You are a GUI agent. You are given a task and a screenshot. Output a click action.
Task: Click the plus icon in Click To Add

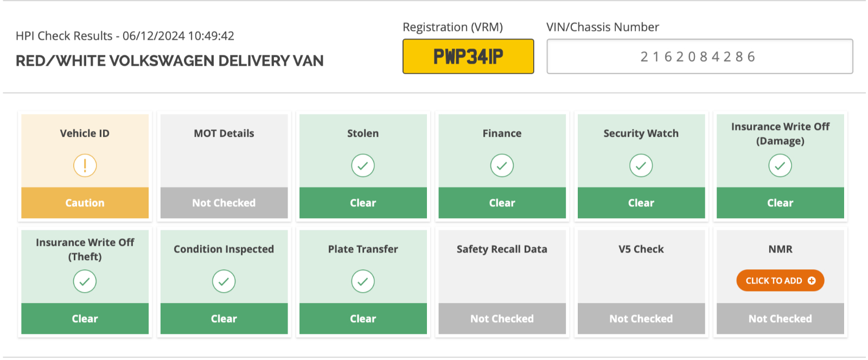[x=812, y=281]
